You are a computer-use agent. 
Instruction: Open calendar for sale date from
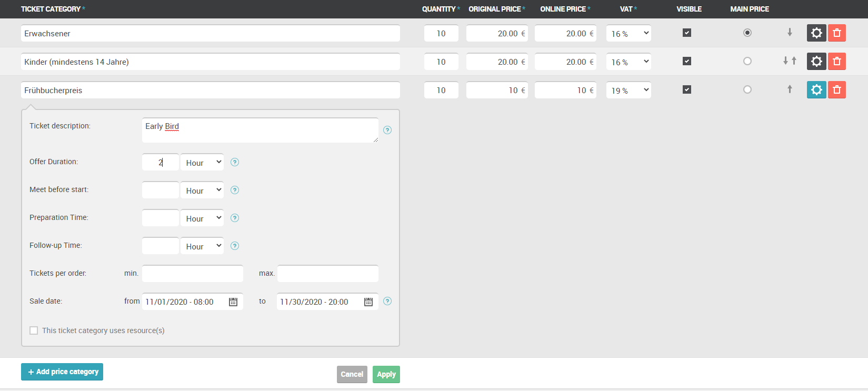[x=233, y=302]
